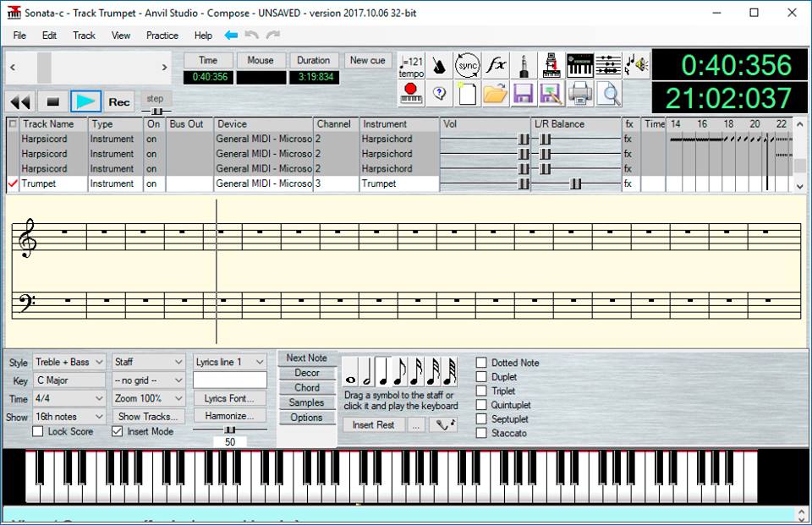Open the Key dropdown showing C Major
This screenshot has height=525, width=812.
click(x=69, y=380)
